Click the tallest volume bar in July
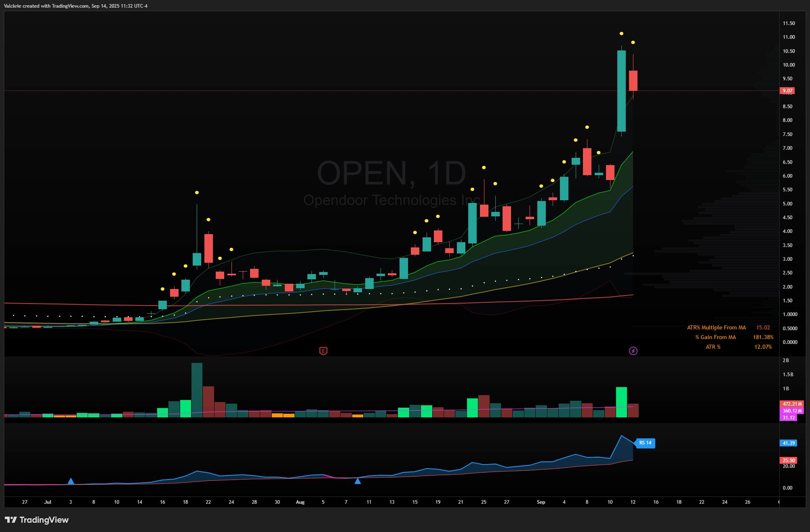The image size is (810, 532). point(197,390)
